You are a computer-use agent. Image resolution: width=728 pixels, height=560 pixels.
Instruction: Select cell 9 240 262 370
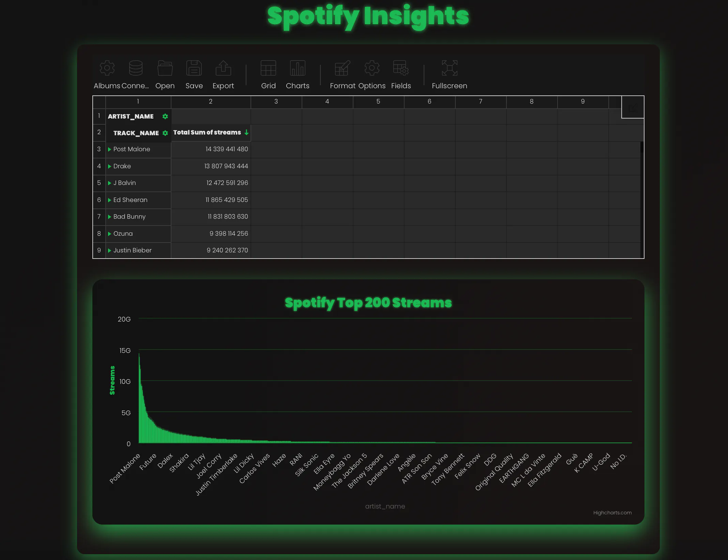click(x=211, y=250)
